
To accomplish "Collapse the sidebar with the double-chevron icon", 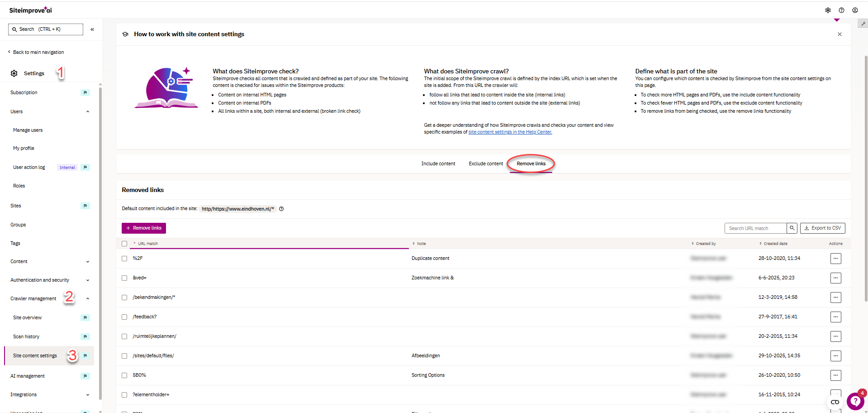I will click(92, 29).
